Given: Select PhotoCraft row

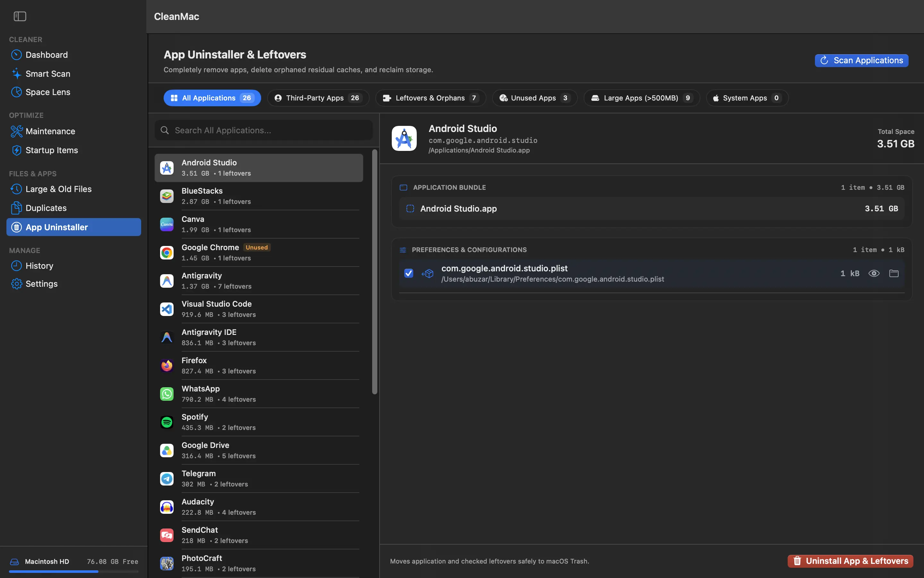Looking at the screenshot, I should pos(259,564).
